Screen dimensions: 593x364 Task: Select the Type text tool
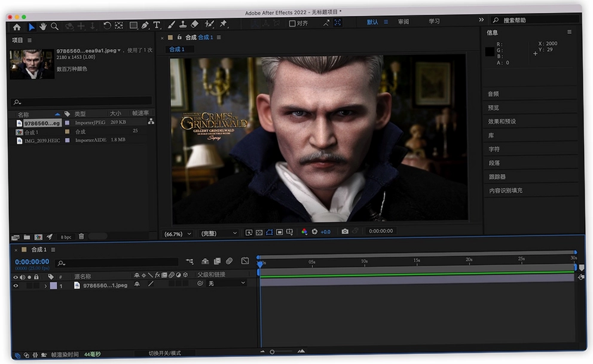157,25
